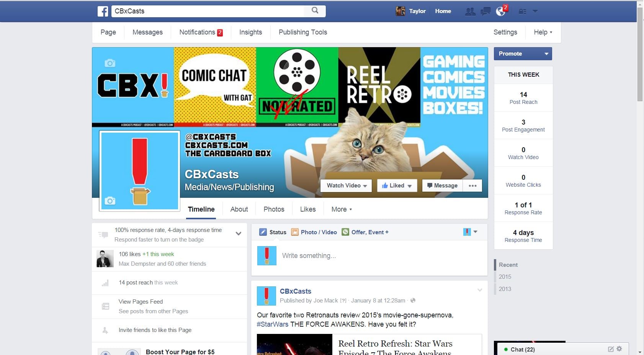
Task: Open Publishing Tools tab
Action: click(303, 32)
